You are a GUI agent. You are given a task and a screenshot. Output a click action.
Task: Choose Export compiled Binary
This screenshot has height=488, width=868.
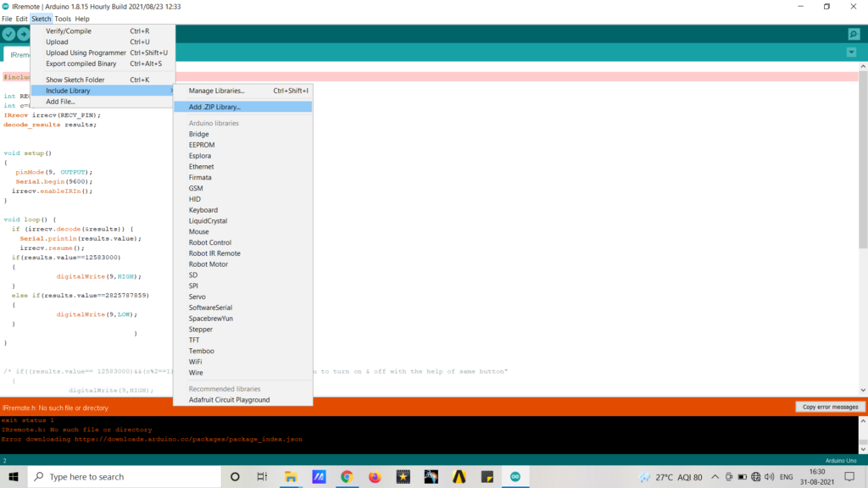coord(103,64)
